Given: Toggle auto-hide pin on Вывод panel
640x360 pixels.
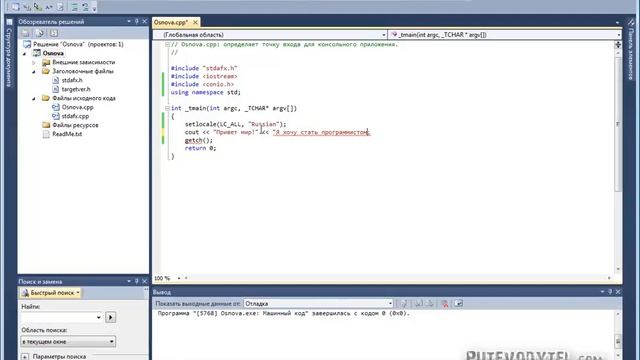Looking at the screenshot, I should point(610,292).
